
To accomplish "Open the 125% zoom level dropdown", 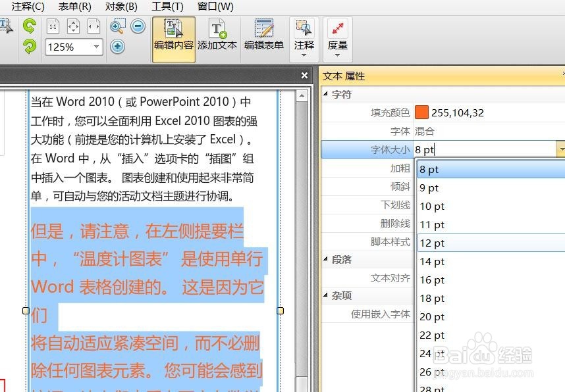I will (x=96, y=47).
